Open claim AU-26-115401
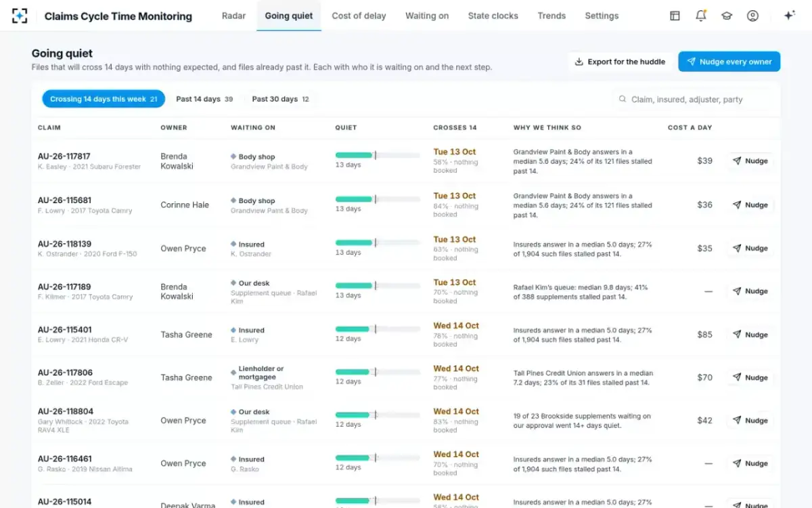 click(64, 330)
